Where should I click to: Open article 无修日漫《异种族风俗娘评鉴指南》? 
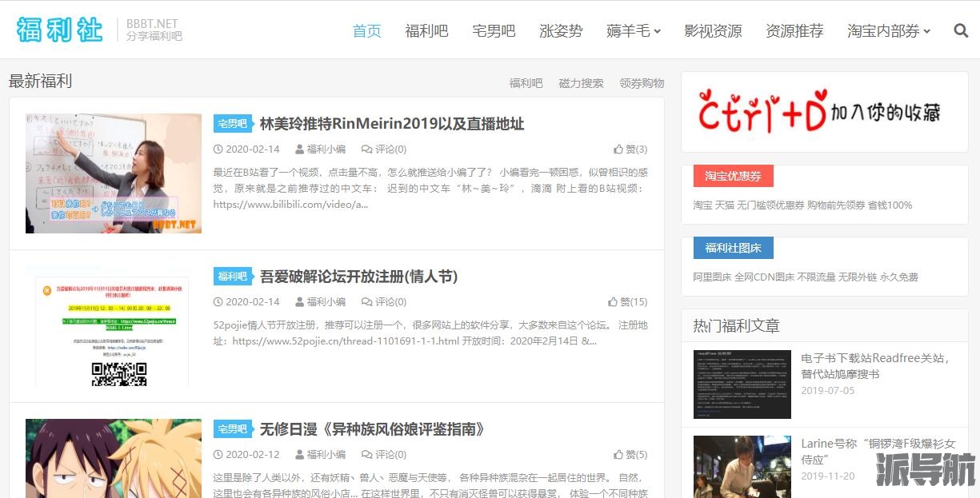(373, 429)
